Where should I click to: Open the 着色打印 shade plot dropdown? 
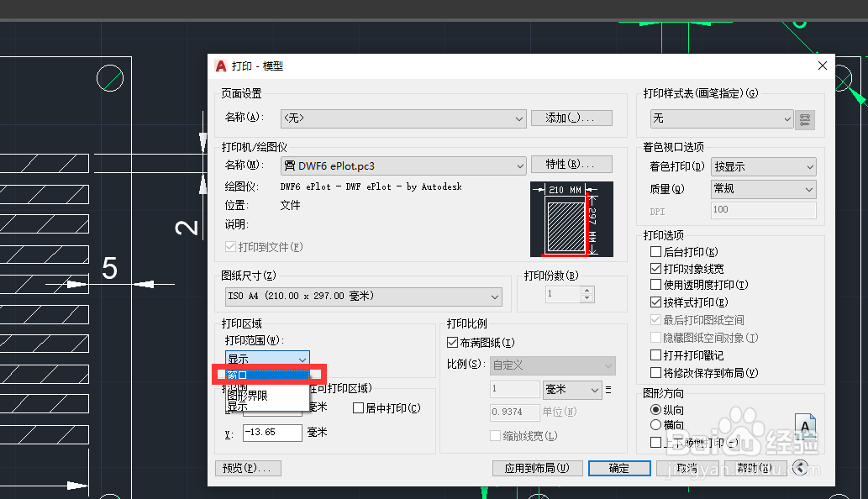(x=810, y=166)
